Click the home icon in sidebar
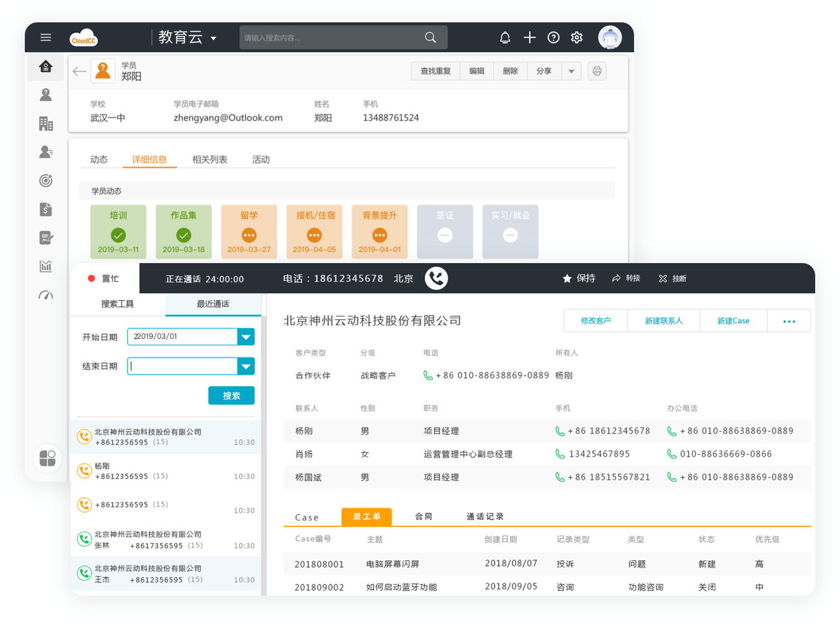 click(46, 66)
